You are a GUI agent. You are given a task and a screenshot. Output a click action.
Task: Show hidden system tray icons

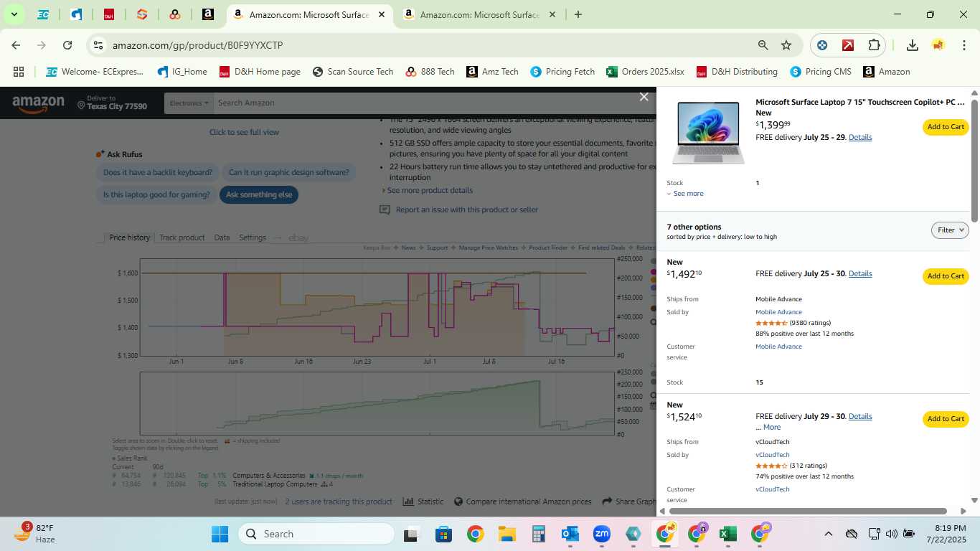(828, 534)
